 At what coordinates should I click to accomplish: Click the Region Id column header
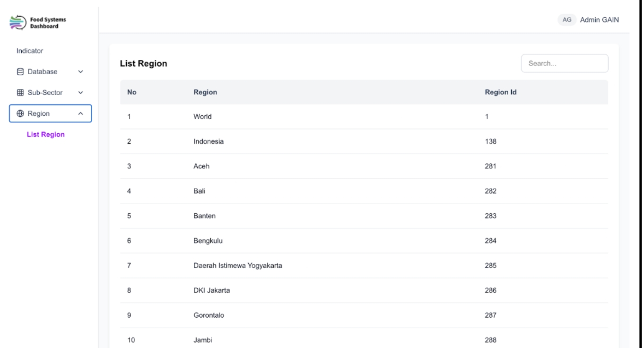[500, 93]
